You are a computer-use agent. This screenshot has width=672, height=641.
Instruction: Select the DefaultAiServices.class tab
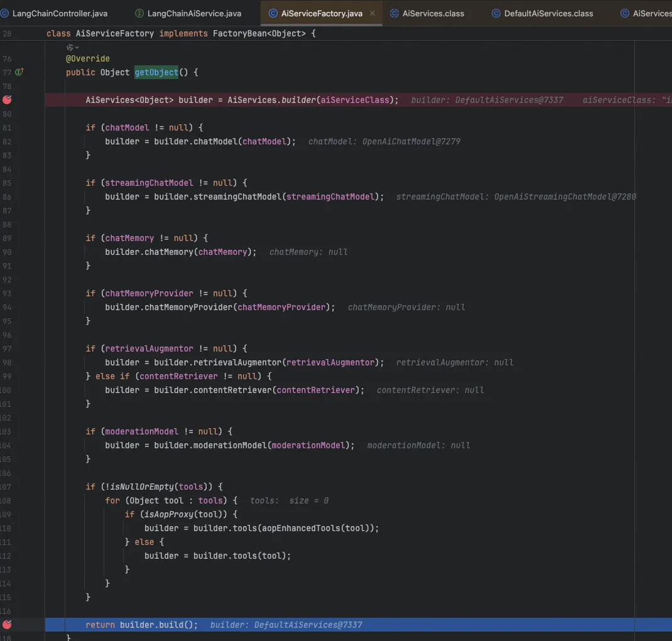pos(548,13)
